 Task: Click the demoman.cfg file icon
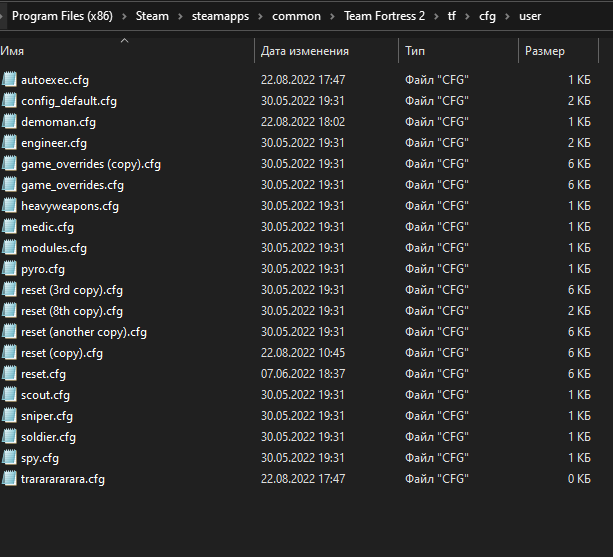9,122
